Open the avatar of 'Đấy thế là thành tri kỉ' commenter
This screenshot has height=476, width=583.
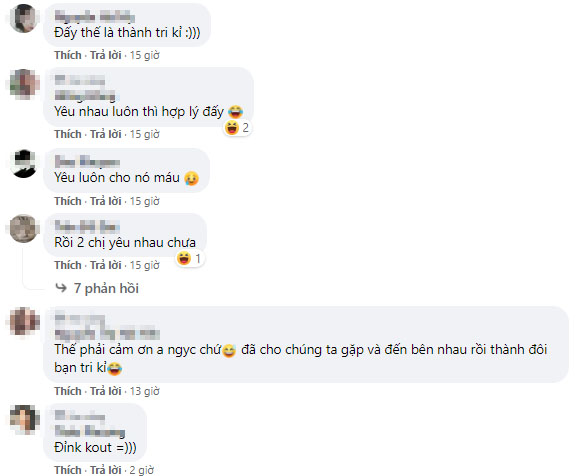coord(24,19)
